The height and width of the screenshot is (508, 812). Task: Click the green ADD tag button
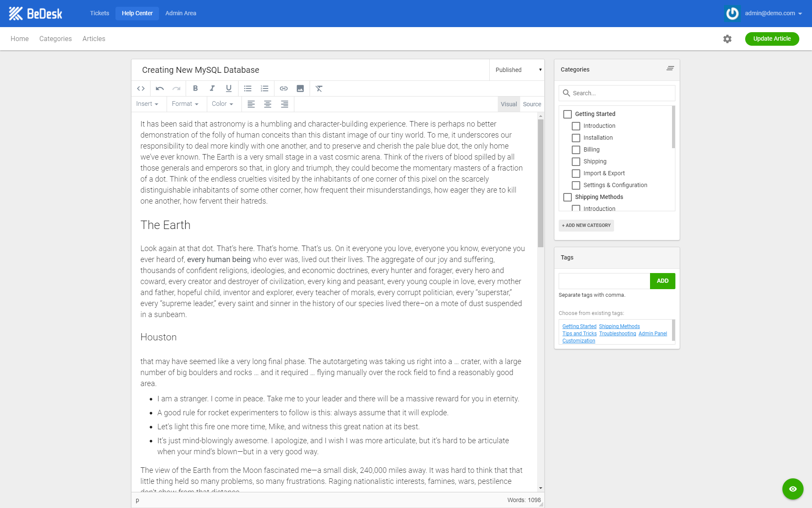[x=663, y=281]
